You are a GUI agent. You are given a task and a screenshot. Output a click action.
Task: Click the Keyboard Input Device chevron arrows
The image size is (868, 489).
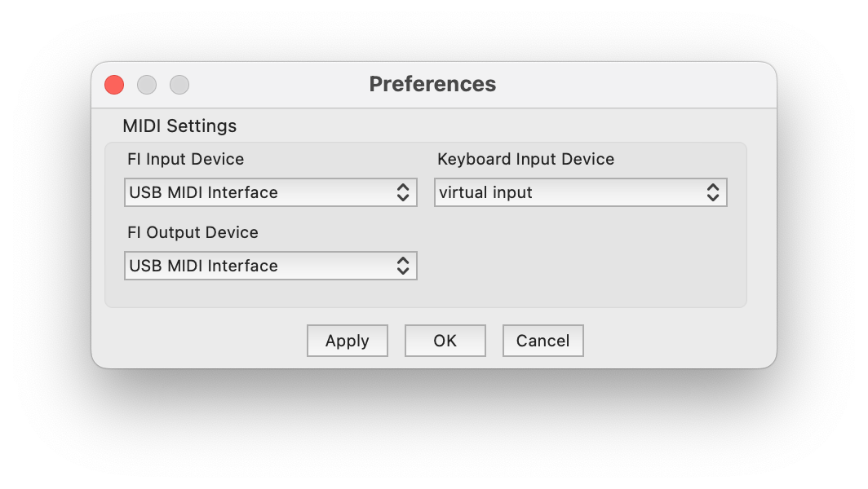pos(712,192)
